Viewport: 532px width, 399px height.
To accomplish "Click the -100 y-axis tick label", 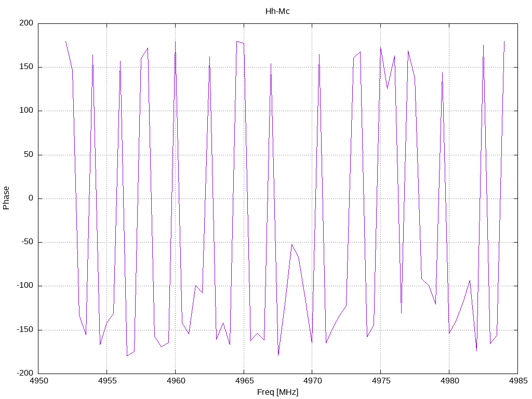I will click(x=25, y=286).
